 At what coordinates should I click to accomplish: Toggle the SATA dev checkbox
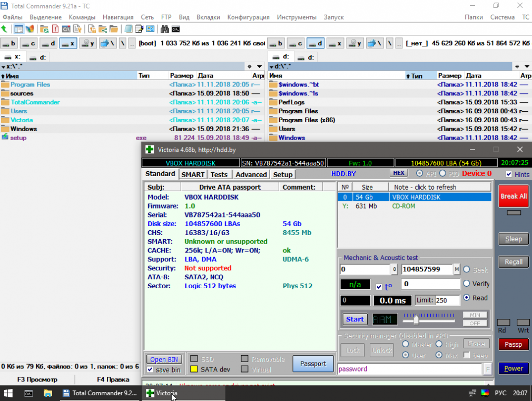[x=194, y=369]
